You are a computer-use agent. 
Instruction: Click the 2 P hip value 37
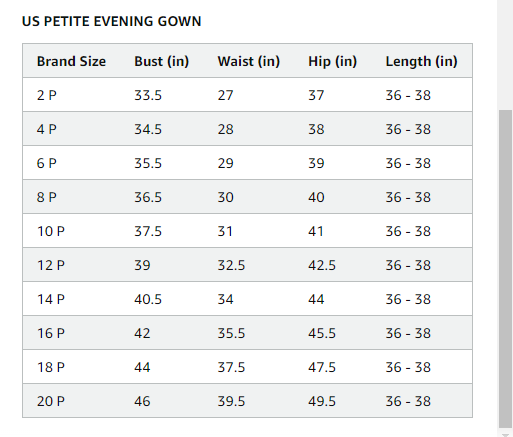[x=316, y=95]
